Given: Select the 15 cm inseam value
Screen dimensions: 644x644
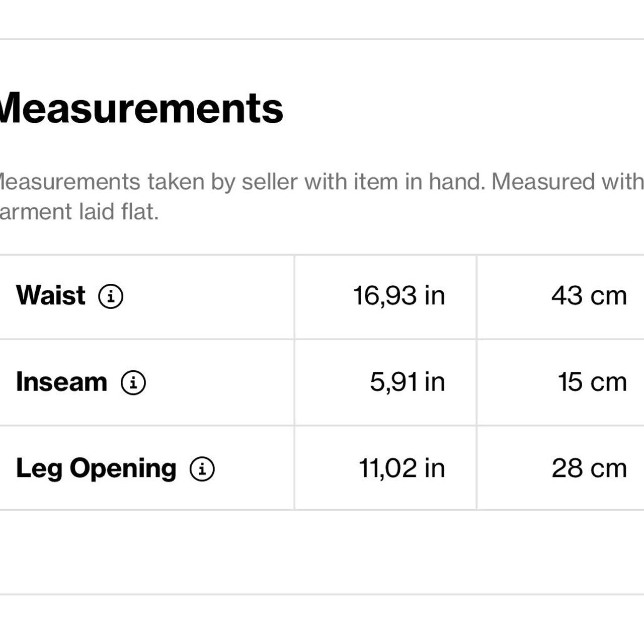Looking at the screenshot, I should [592, 382].
